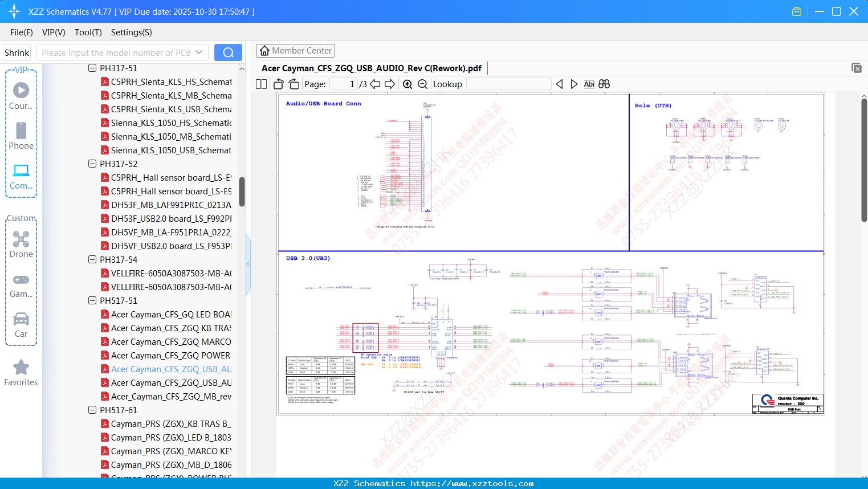Click the zoom in magnifier icon
The image size is (868, 489).
(x=407, y=84)
